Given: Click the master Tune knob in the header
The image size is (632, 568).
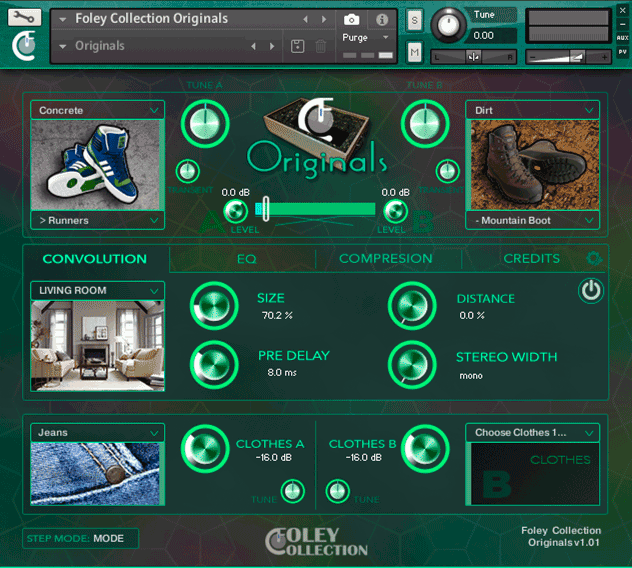Looking at the screenshot, I should point(448,25).
